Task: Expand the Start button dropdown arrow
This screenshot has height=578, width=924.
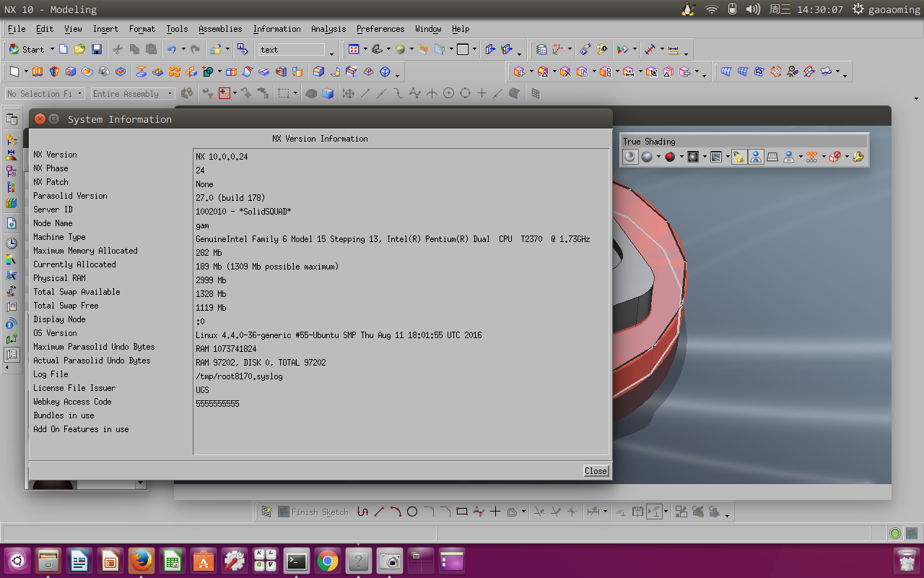Action: [x=52, y=50]
